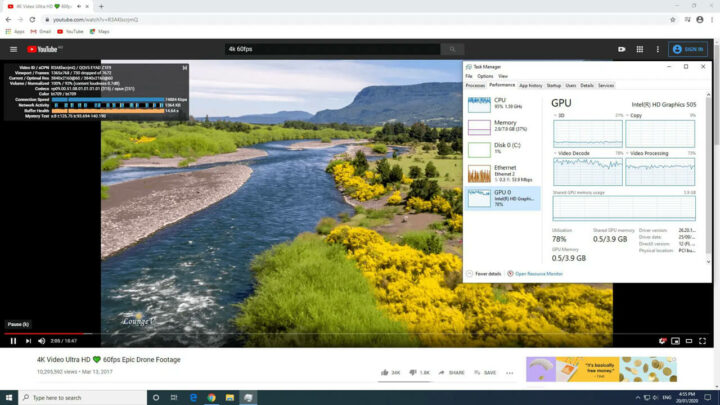Viewport: 720px width, 405px height.
Task: Select Ethernet in the performance sidebar
Action: [x=504, y=171]
